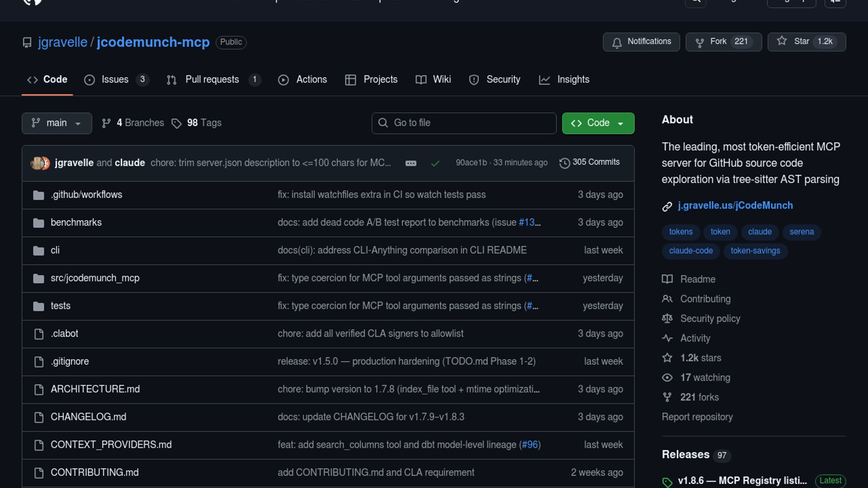This screenshot has height=488, width=868.
Task: Click the Notifications bell icon
Action: (x=617, y=42)
